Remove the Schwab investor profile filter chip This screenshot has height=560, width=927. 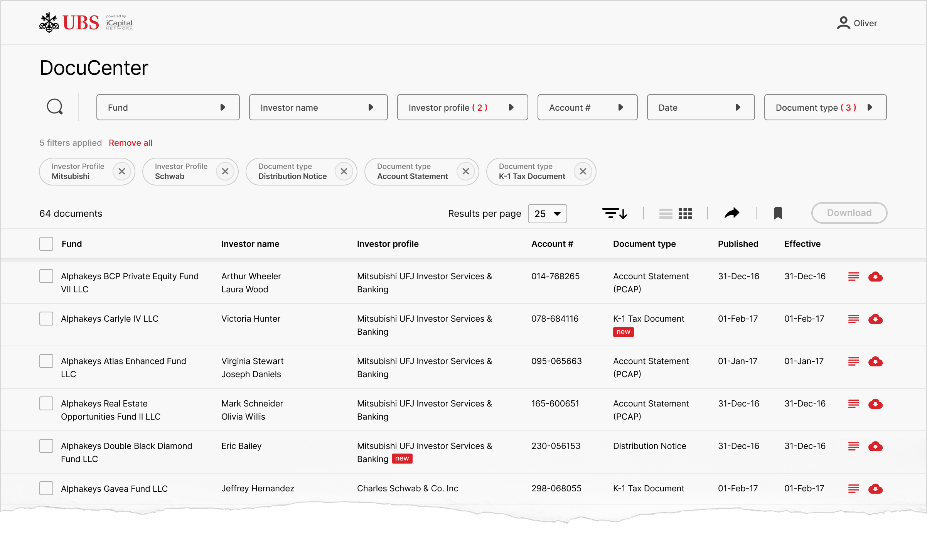[x=225, y=171]
